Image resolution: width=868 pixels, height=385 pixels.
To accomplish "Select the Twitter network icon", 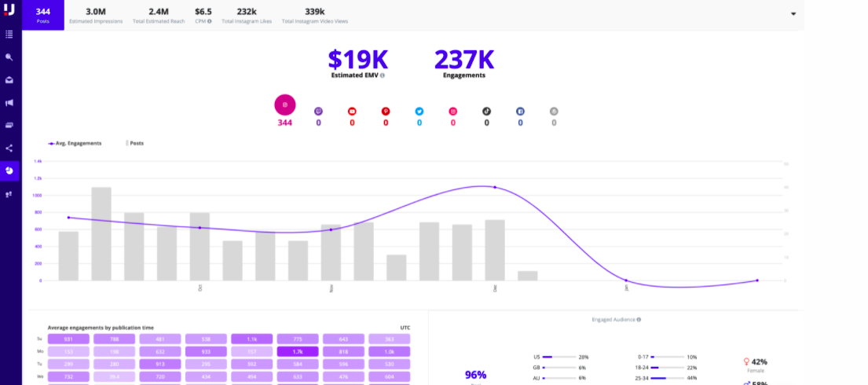I will (419, 112).
